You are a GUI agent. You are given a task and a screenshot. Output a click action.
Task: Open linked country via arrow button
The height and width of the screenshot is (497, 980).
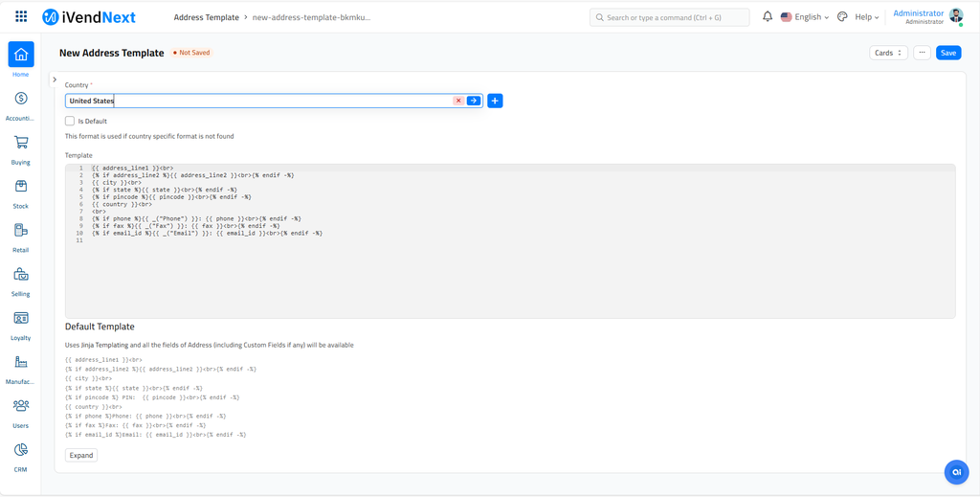pyautogui.click(x=473, y=101)
